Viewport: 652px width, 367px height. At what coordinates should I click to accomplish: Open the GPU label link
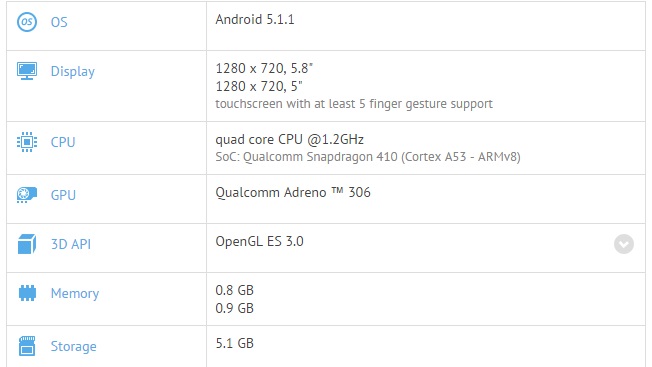tap(63, 195)
